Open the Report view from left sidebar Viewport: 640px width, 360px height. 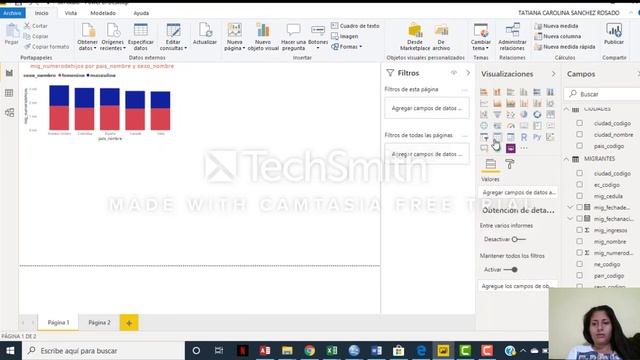tap(9, 73)
